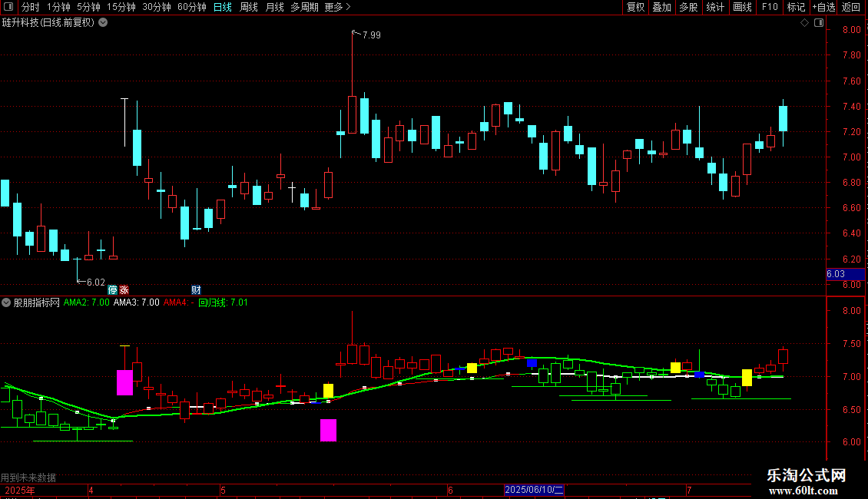Select the 30分钟 period tab
The width and height of the screenshot is (868, 499).
click(157, 7)
